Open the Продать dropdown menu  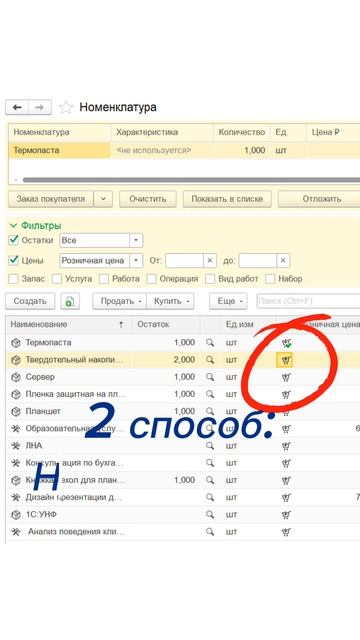coord(120,301)
